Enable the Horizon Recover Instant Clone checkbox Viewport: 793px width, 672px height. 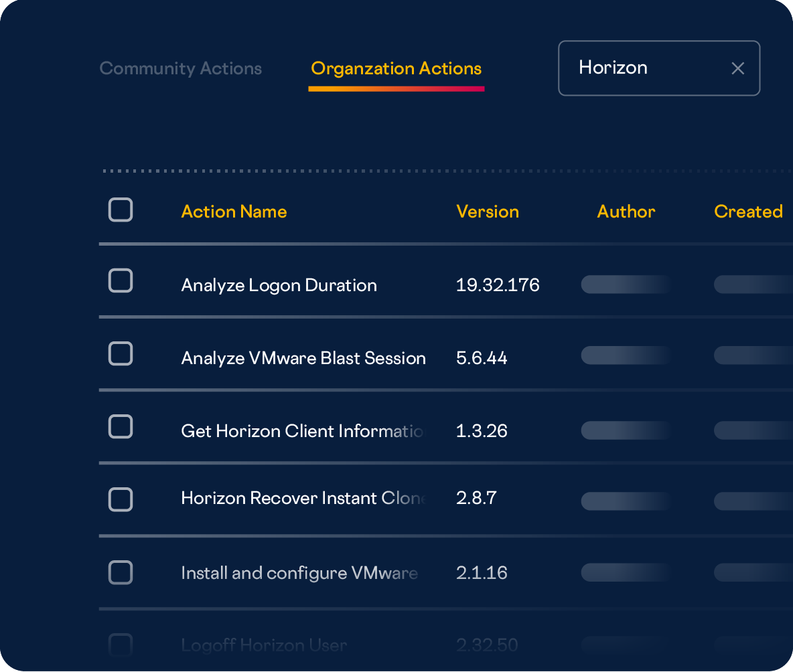pos(121,499)
